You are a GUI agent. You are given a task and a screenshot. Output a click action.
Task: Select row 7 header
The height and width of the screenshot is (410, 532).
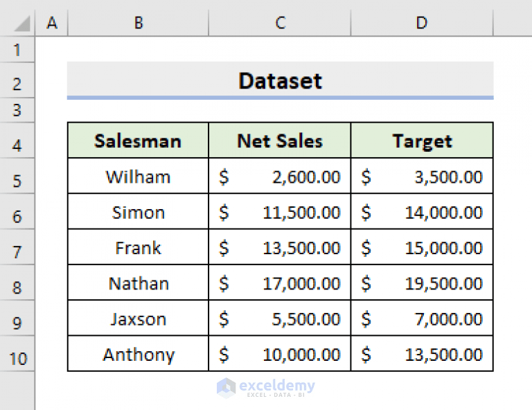17,252
